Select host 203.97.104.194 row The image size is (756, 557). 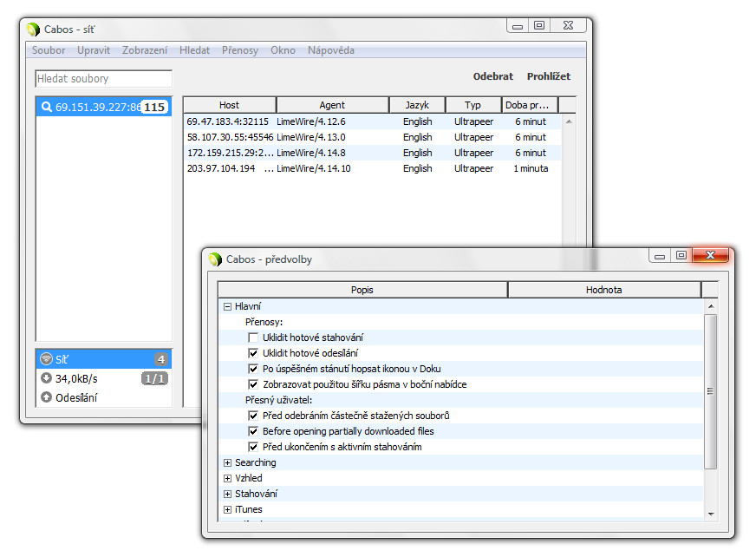tap(373, 168)
